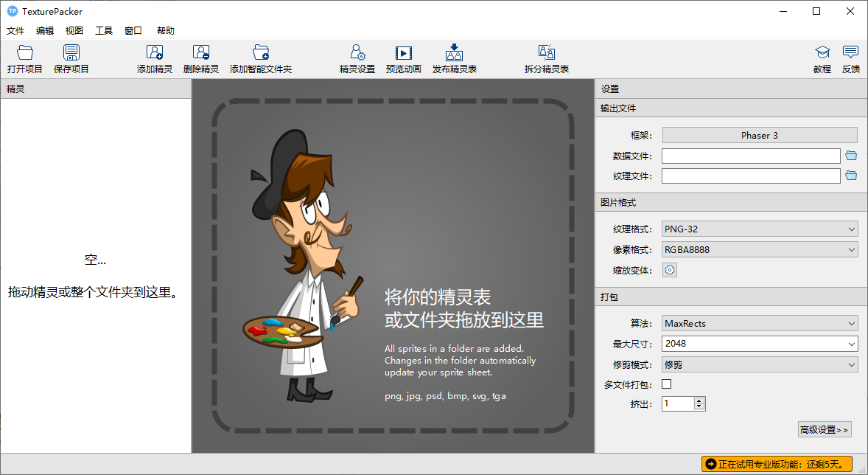This screenshot has width=868, height=475.
Task: Open the 视图 menu
Action: (74, 30)
